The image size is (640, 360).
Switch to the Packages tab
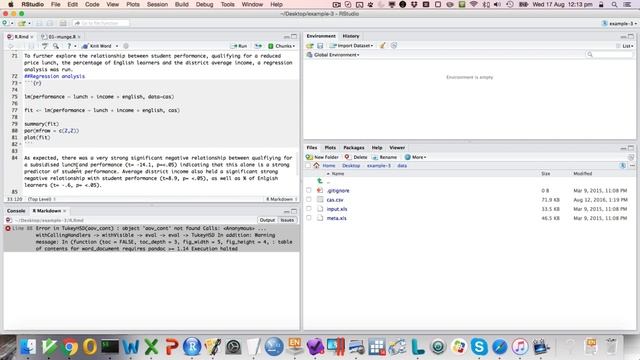[353, 148]
